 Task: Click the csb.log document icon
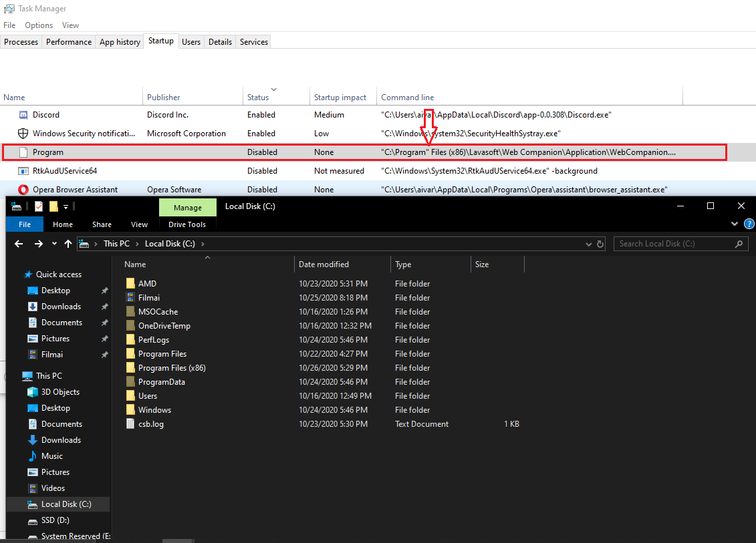(130, 423)
